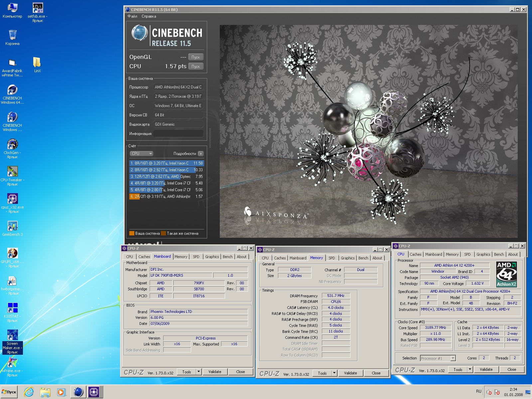Switch to Caches tab in Mainboard CPU-Z window
The width and height of the screenshot is (532, 399).
pyautogui.click(x=144, y=257)
